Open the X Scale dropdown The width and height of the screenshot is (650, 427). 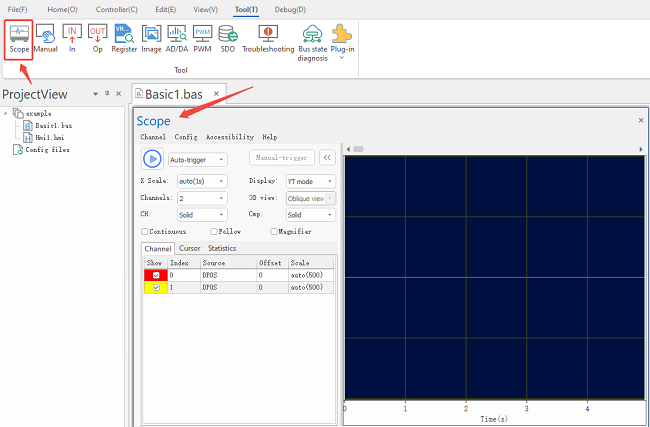click(x=202, y=181)
